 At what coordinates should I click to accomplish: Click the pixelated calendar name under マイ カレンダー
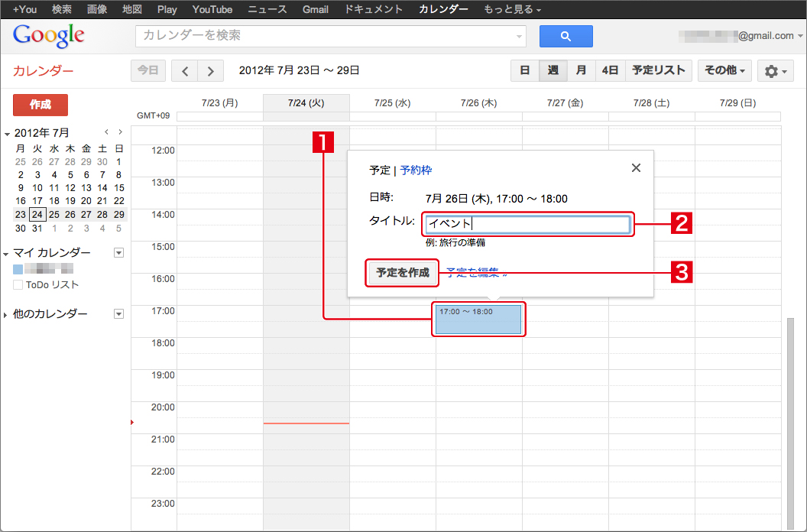click(49, 269)
